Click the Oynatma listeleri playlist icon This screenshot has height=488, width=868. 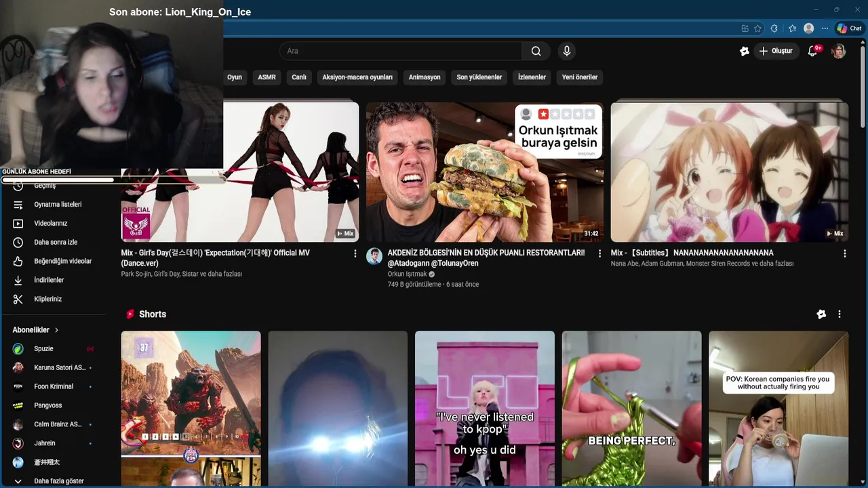[x=18, y=204]
